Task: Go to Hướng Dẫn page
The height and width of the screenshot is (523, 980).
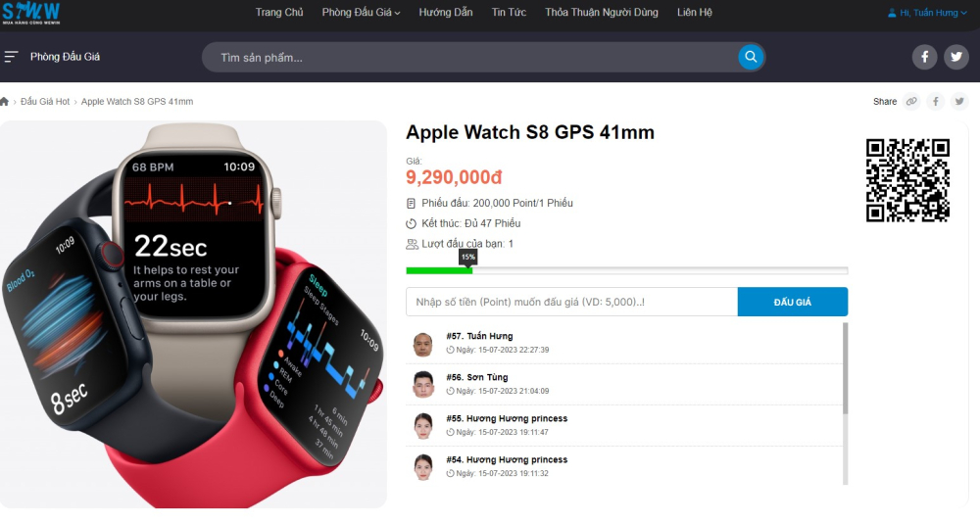Action: click(x=446, y=13)
